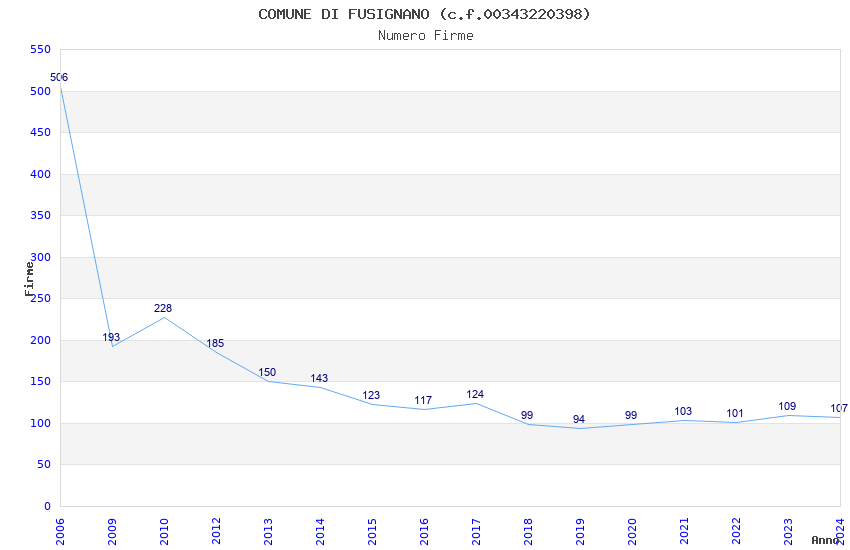Click the 2013 year axis label
This screenshot has width=850, height=550.
[x=268, y=532]
